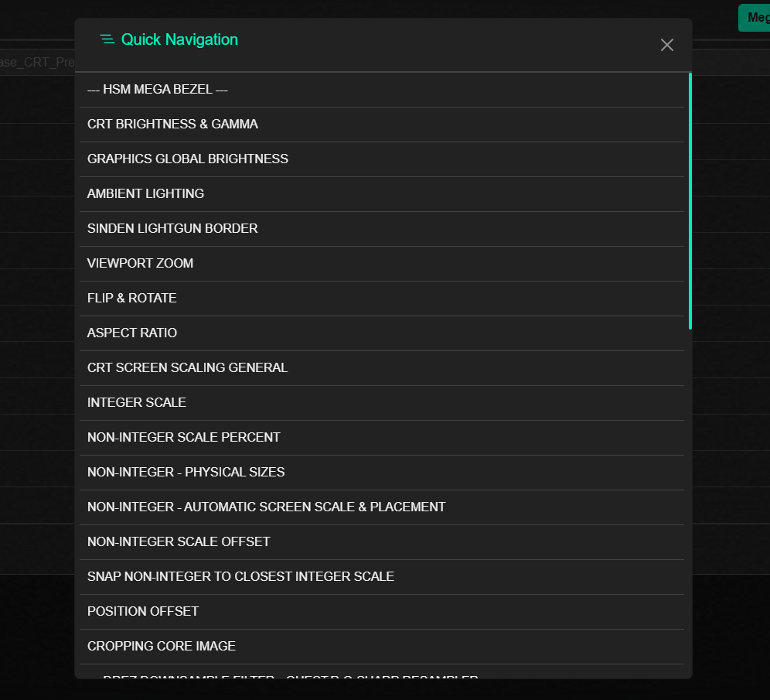Navigate to SINDEN LIGHTGUN BORDER

172,229
